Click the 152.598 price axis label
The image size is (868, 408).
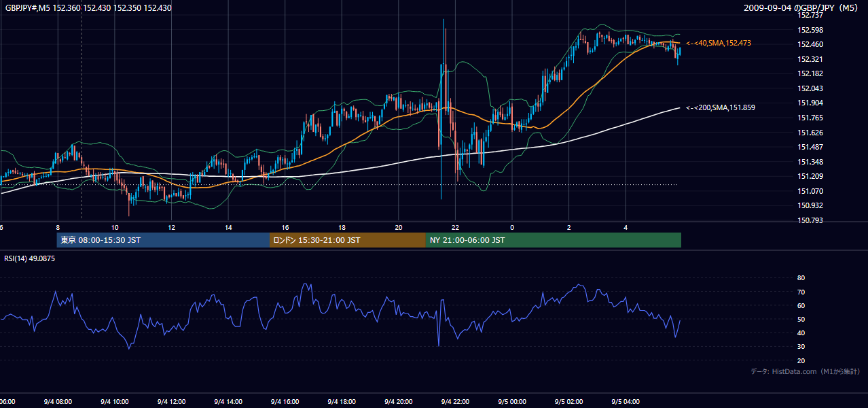(x=811, y=30)
